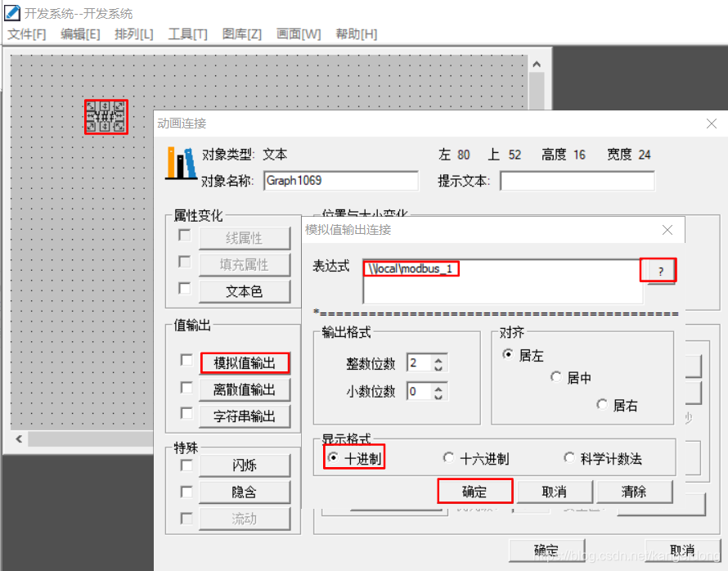
Task: Click the development system app icon
Action: (x=12, y=13)
